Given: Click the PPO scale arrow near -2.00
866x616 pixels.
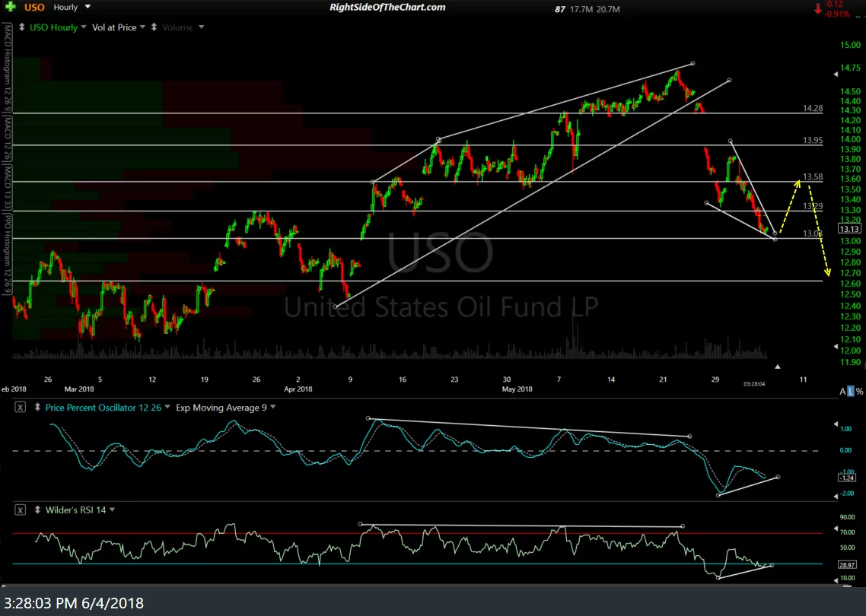Looking at the screenshot, I should [x=836, y=496].
